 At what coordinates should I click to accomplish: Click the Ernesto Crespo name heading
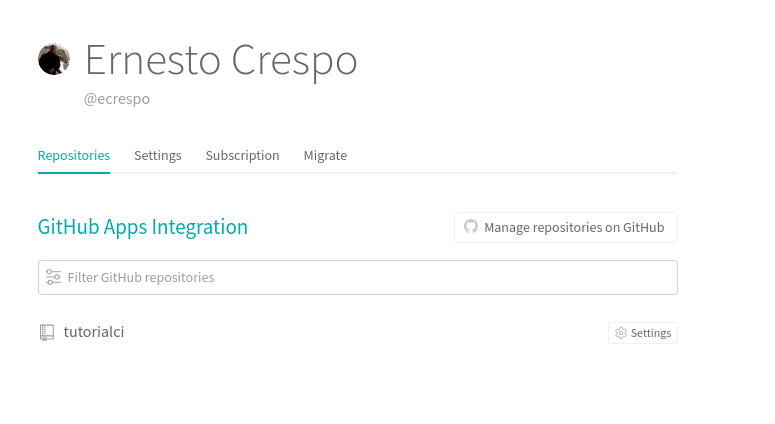point(221,60)
